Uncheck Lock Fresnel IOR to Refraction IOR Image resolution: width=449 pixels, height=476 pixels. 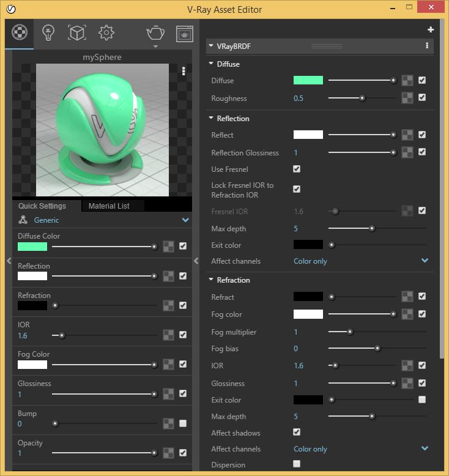[297, 189]
